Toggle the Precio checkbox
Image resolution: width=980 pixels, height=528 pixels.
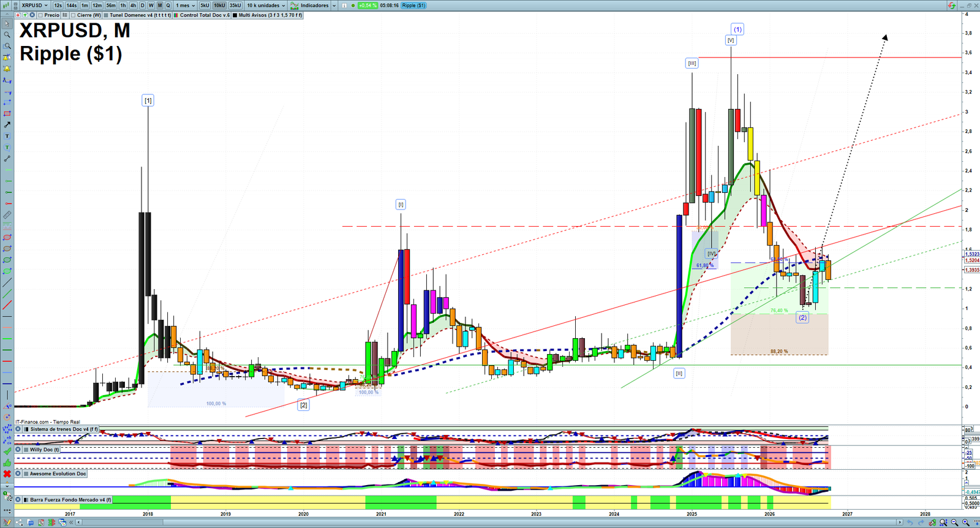coord(40,15)
